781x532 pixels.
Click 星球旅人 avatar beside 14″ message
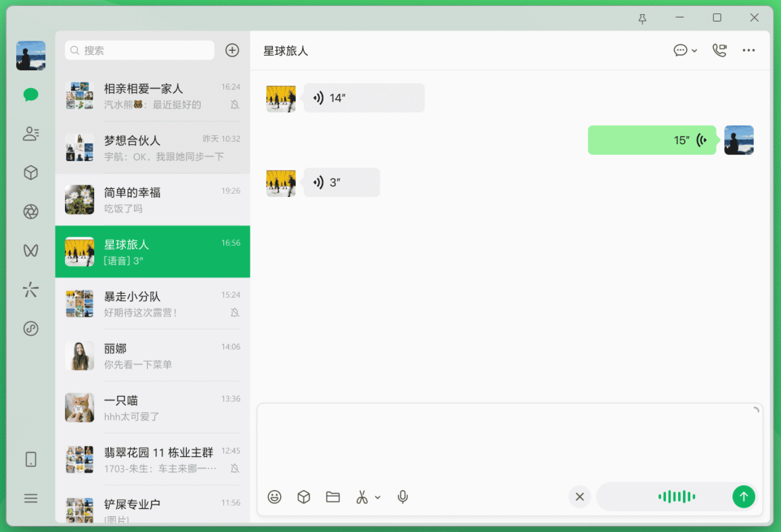[x=281, y=98]
